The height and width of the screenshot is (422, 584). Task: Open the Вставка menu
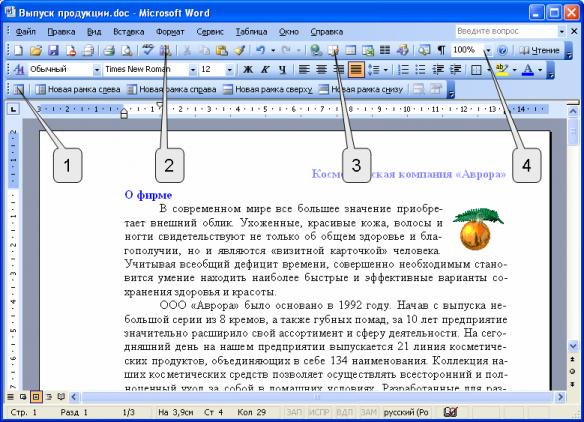[x=129, y=32]
